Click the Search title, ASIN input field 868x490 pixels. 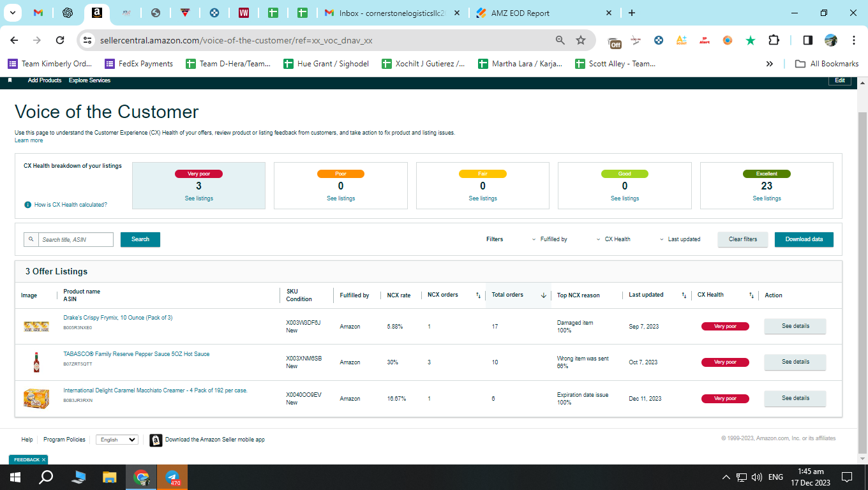[75, 239]
